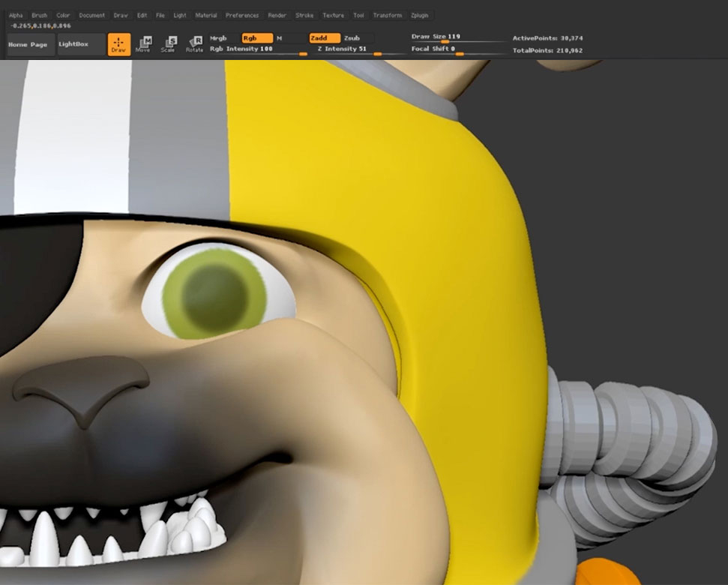Image resolution: width=728 pixels, height=585 pixels.
Task: Click the TotalPoints: 210,962 readout
Action: point(548,50)
